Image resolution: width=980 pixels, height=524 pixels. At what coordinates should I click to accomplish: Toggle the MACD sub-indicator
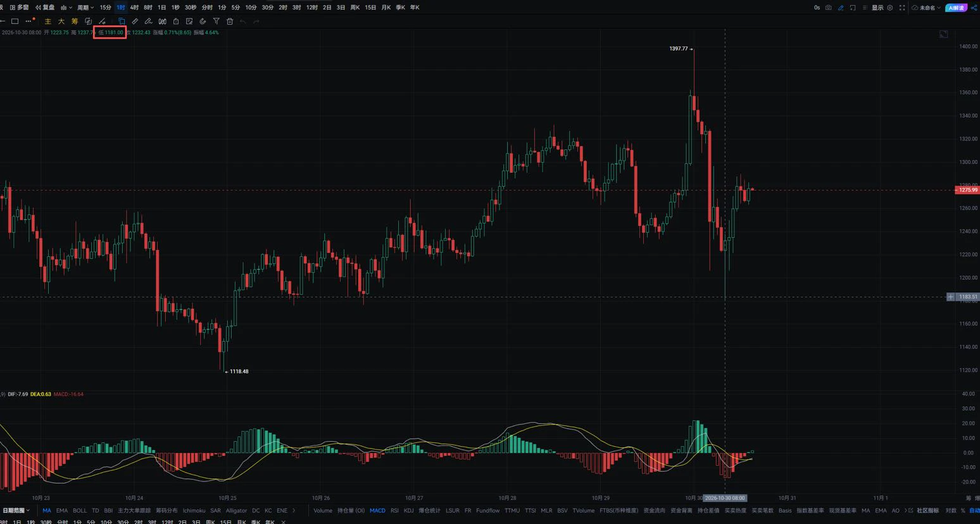tap(377, 511)
